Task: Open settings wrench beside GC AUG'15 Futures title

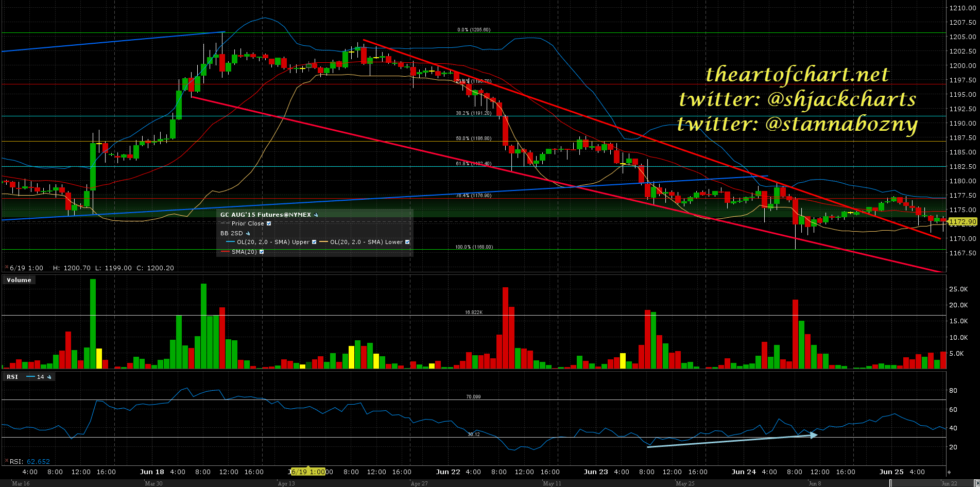Action: 316,215
